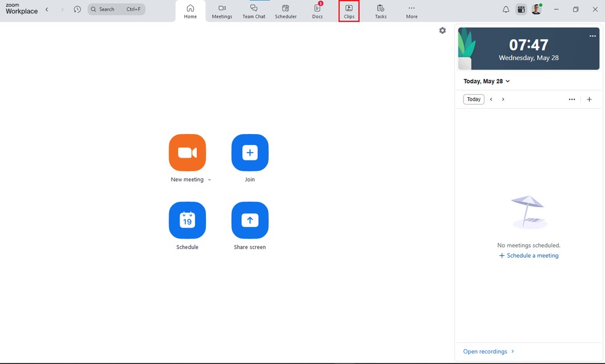Viewport: 605px width, 364px height.
Task: Open the Team Chat tab
Action: (253, 11)
